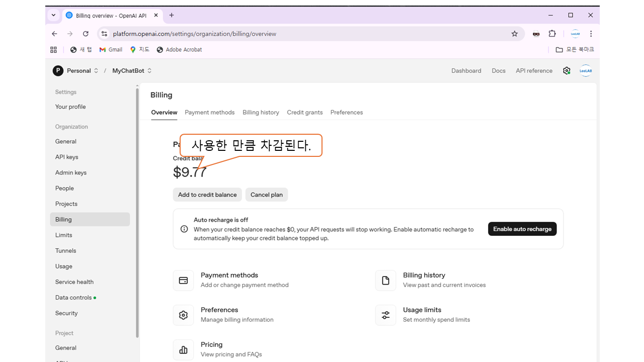Click the sidebar vertical scrollbar
Image resolution: width=644 pixels, height=362 pixels.
[137, 211]
